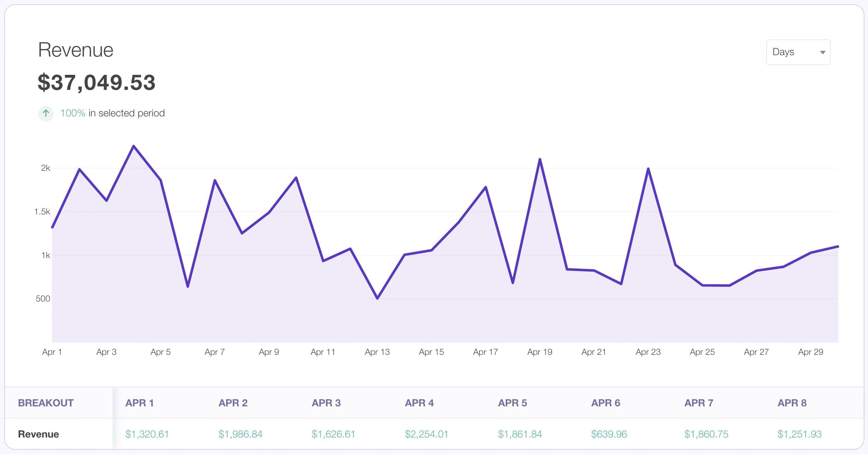Viewport: 868px width, 454px height.
Task: Click the Apr 29 x-axis label
Action: (810, 352)
